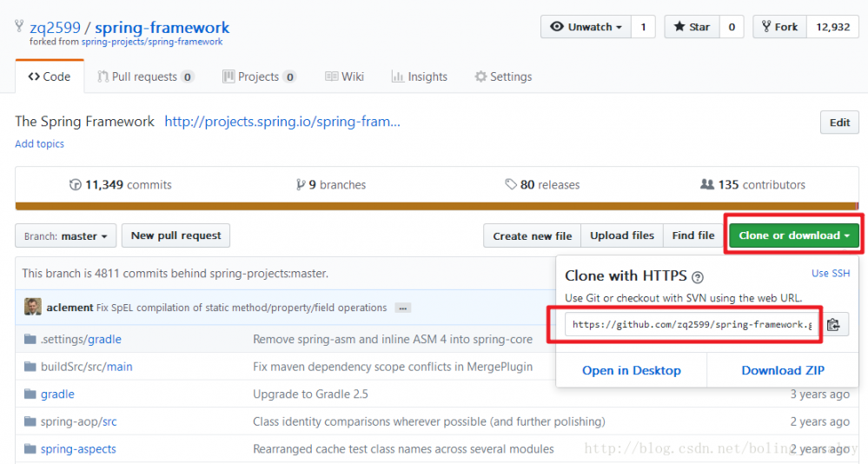Viewport: 868px width, 464px height.
Task: Click the code brackets icon on Code tab
Action: [34, 77]
